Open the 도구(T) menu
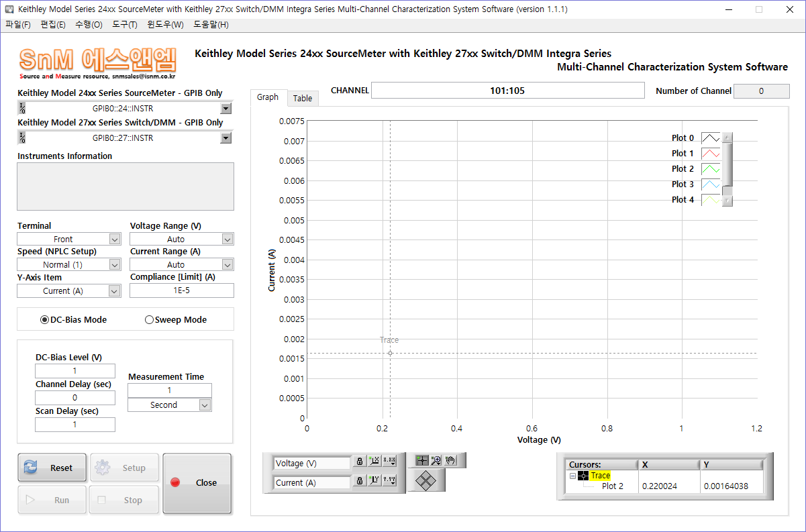 tap(125, 25)
